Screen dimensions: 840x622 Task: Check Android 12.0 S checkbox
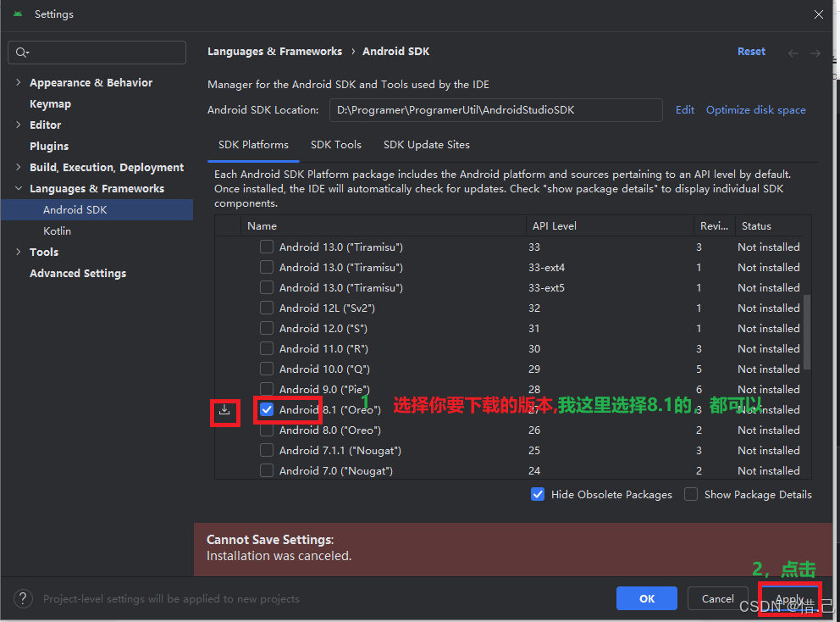tap(266, 328)
